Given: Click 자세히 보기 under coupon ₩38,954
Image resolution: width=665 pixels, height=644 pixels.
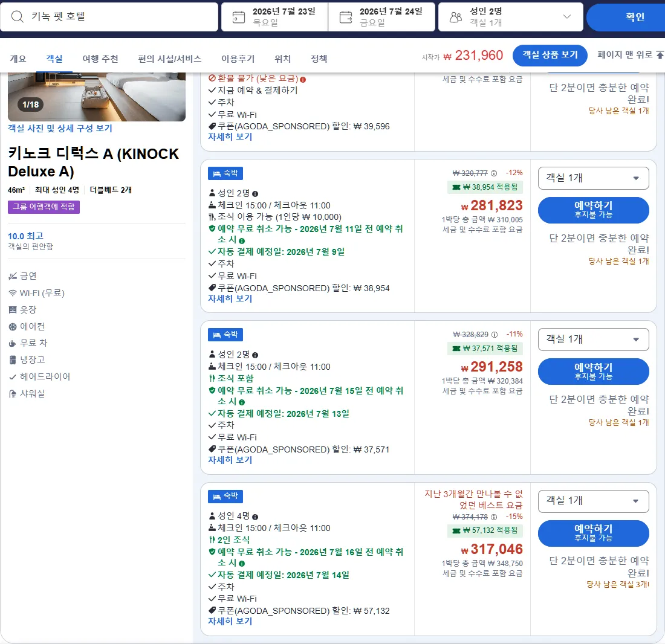Looking at the screenshot, I should click(x=230, y=298).
